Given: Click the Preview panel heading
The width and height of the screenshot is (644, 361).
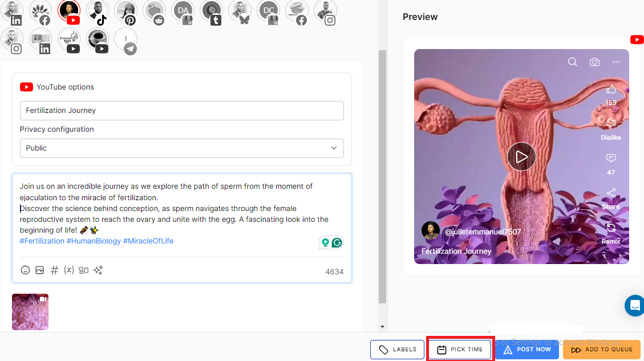Looking at the screenshot, I should [x=420, y=17].
